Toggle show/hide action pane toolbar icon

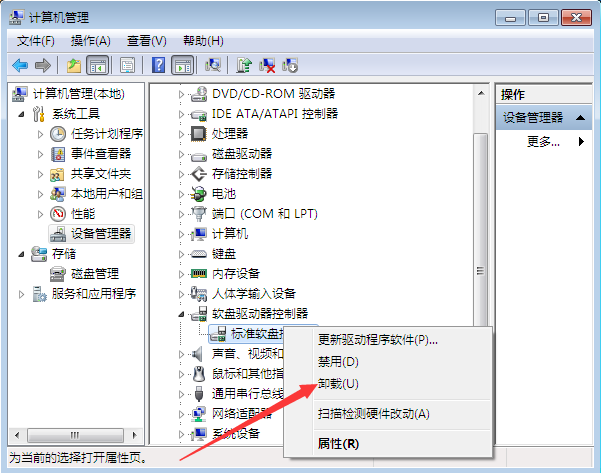click(183, 65)
